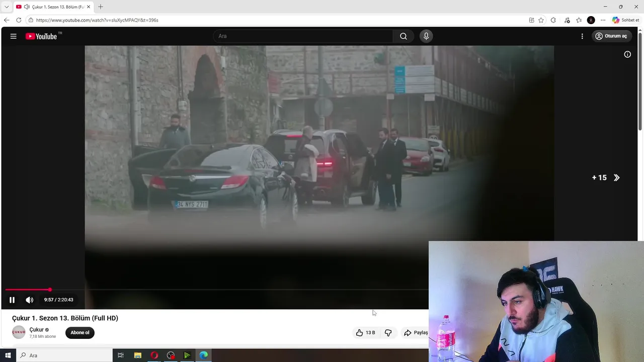Image resolution: width=644 pixels, height=362 pixels.
Task: Skip forward with the double-chevron icon
Action: [x=617, y=177]
